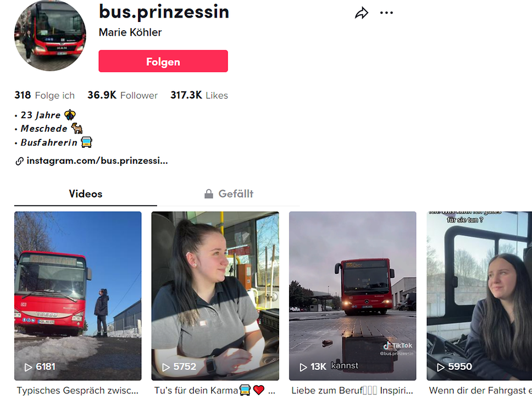
Task: Click play icon on the 6181 views video
Action: [x=28, y=367]
